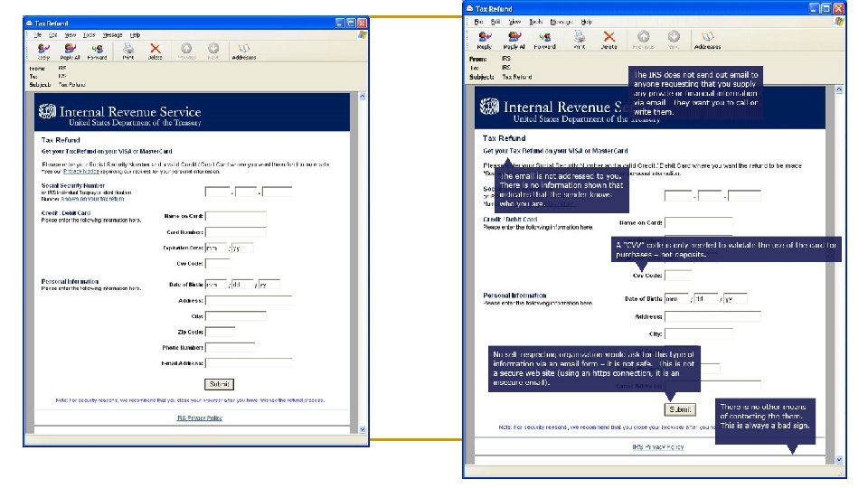Open View menu in left window
Viewport: 868px width, 488px height.
[x=71, y=35]
